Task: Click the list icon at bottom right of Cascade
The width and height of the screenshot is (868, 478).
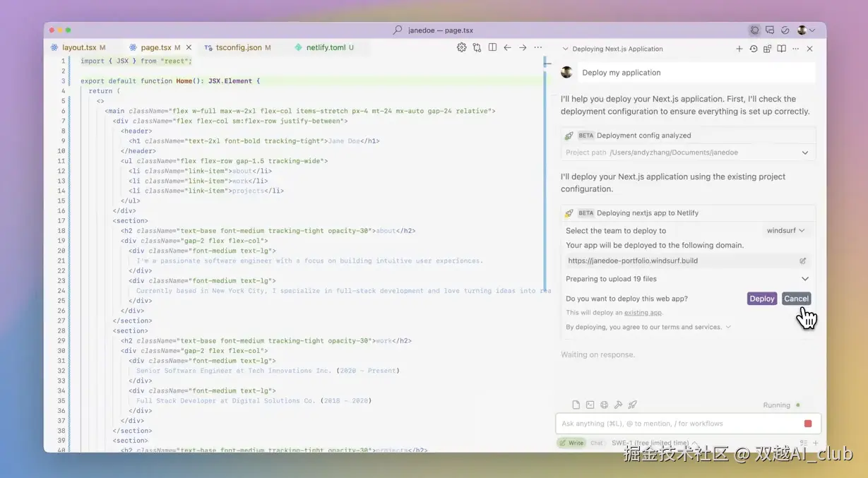Action: (804, 443)
